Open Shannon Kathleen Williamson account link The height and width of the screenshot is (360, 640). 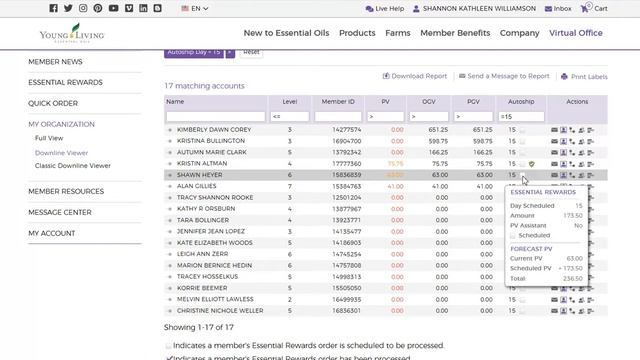(474, 9)
